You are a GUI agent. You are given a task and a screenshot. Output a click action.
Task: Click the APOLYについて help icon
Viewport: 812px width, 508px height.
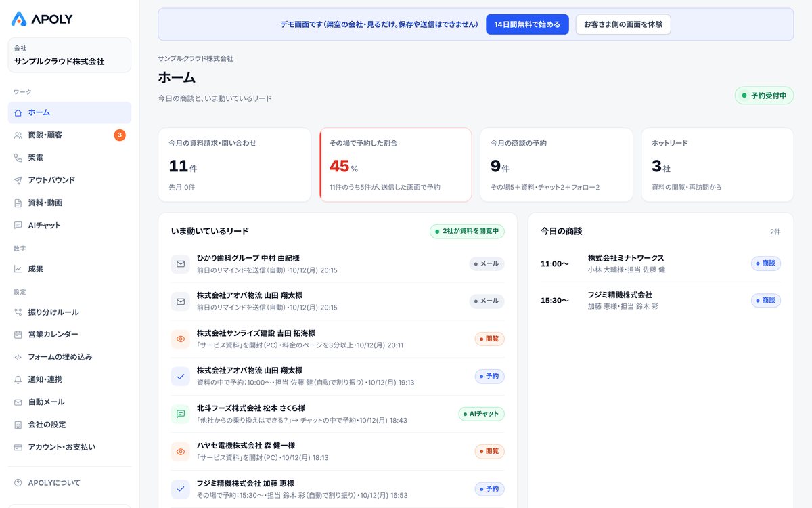coord(18,483)
